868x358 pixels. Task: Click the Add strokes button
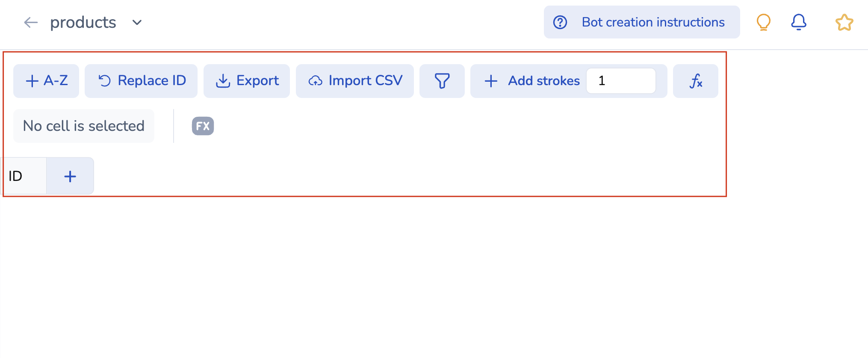[x=532, y=81]
